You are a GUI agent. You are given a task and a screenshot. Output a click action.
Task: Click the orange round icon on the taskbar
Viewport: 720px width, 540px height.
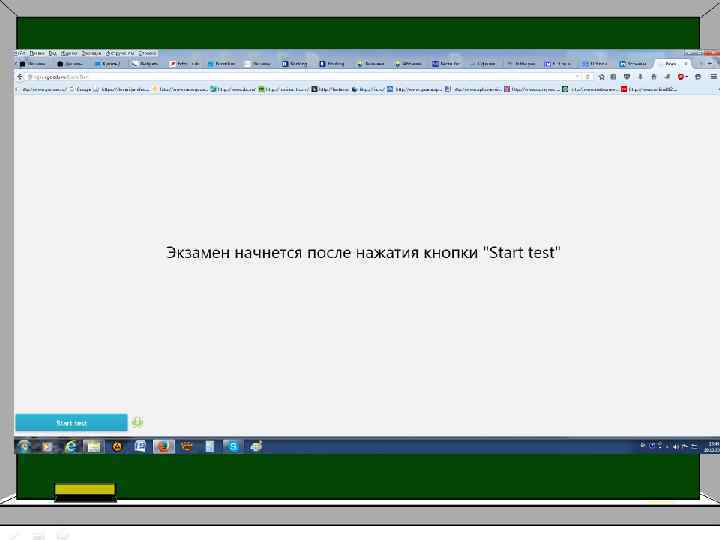pyautogui.click(x=117, y=446)
